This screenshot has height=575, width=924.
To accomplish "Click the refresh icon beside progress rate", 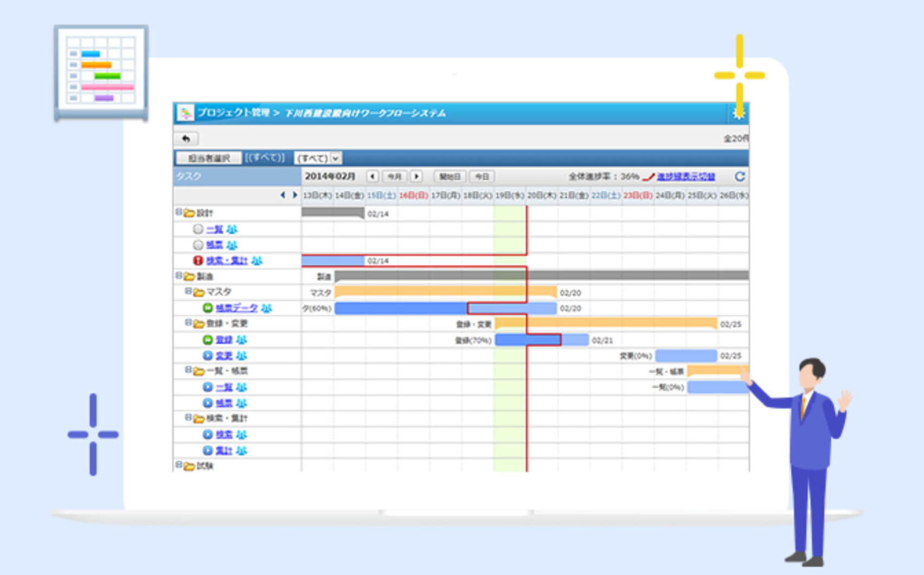I will click(x=740, y=176).
